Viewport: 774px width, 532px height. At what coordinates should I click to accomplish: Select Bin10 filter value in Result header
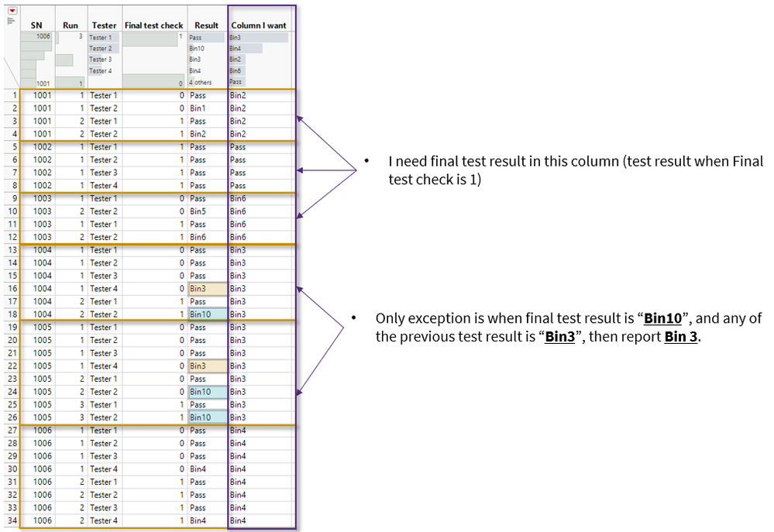198,47
